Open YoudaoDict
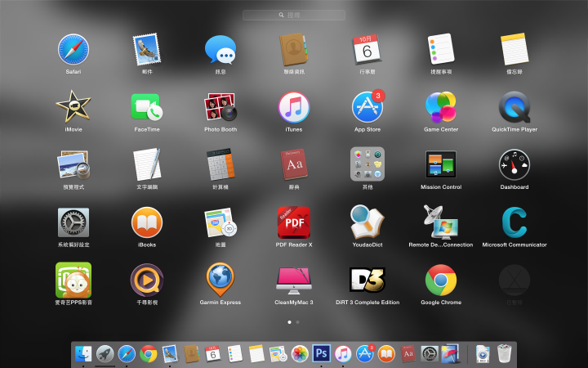This screenshot has width=588, height=368. click(x=367, y=222)
